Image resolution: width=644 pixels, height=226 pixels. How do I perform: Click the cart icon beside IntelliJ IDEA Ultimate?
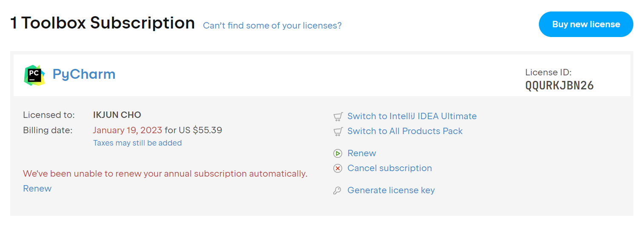point(338,117)
